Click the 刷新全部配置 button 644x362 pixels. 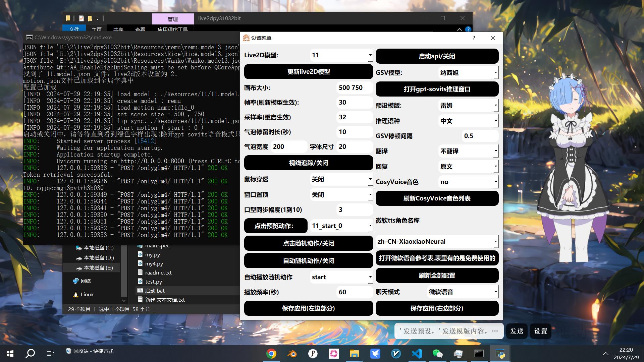[437, 276]
